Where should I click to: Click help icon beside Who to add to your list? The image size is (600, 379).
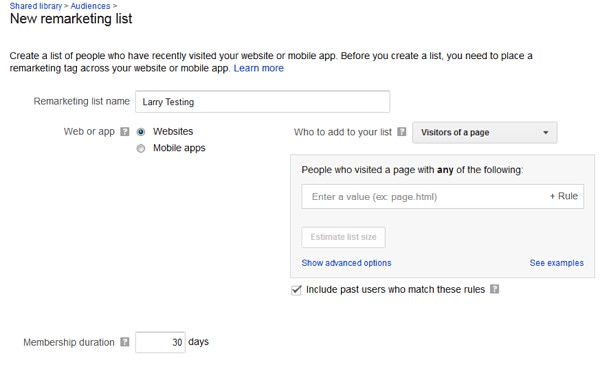pos(401,132)
